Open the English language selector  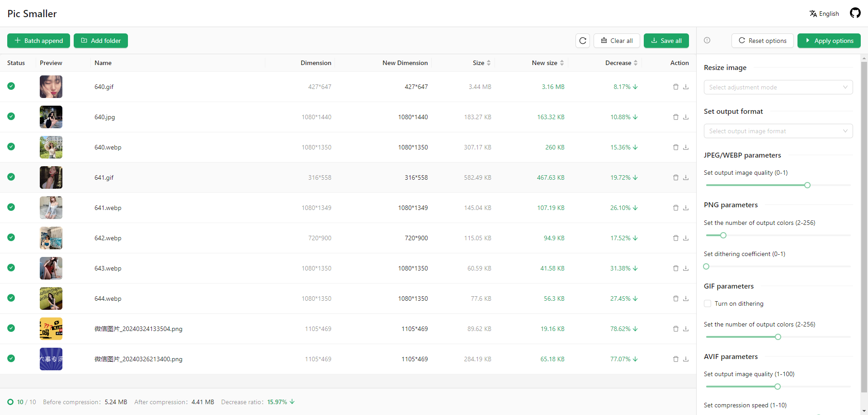point(824,14)
